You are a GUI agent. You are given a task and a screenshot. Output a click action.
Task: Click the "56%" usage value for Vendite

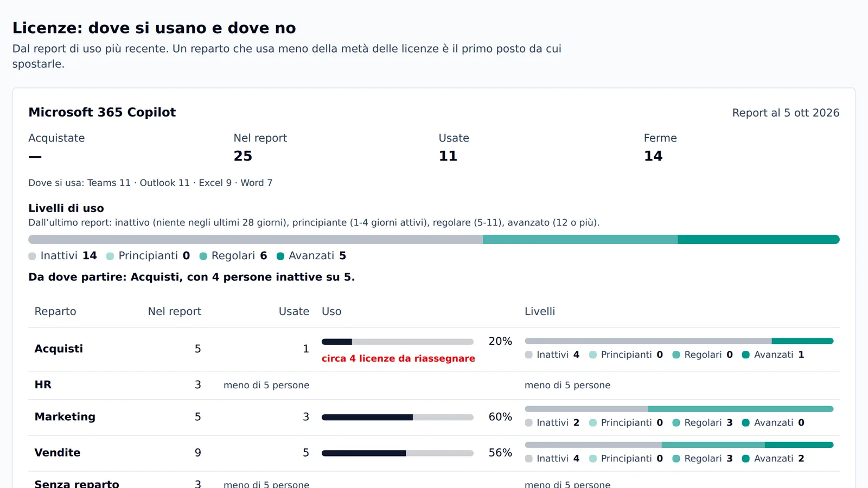500,452
